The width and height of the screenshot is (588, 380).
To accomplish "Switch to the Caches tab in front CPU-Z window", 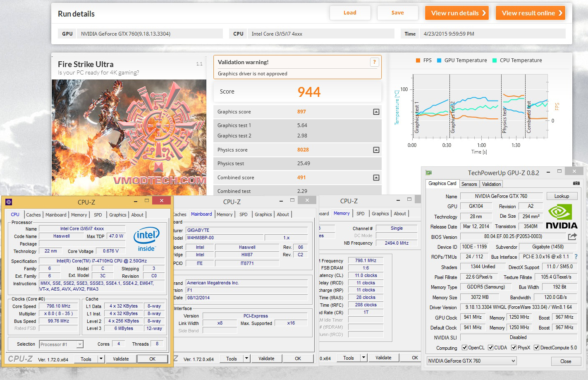I will (x=33, y=215).
